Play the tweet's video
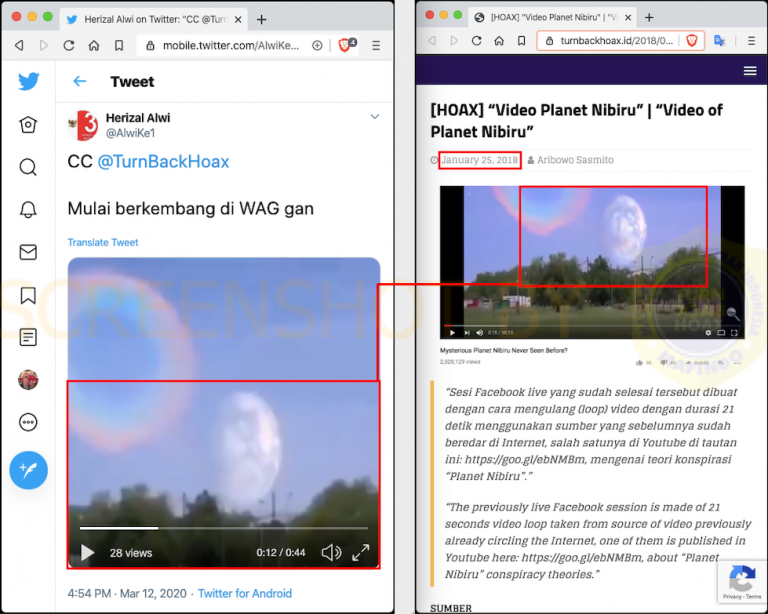768x614 pixels. (87, 553)
